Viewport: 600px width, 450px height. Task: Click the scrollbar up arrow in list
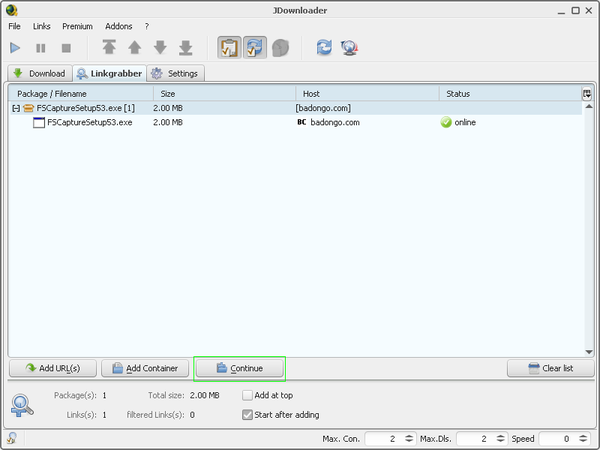pos(589,106)
